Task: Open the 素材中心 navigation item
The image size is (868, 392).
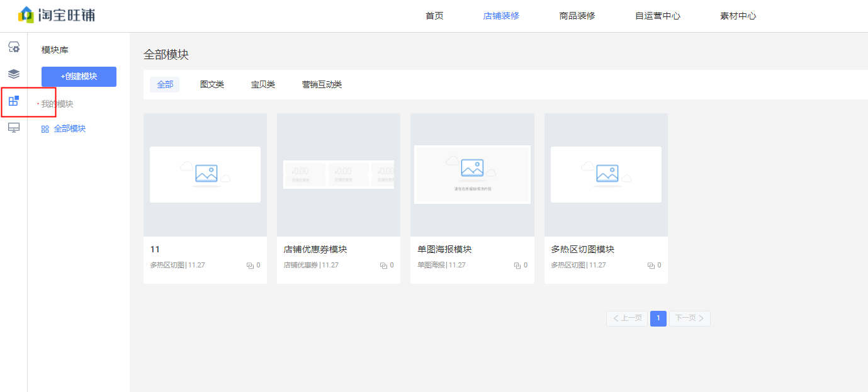Action: coord(737,16)
